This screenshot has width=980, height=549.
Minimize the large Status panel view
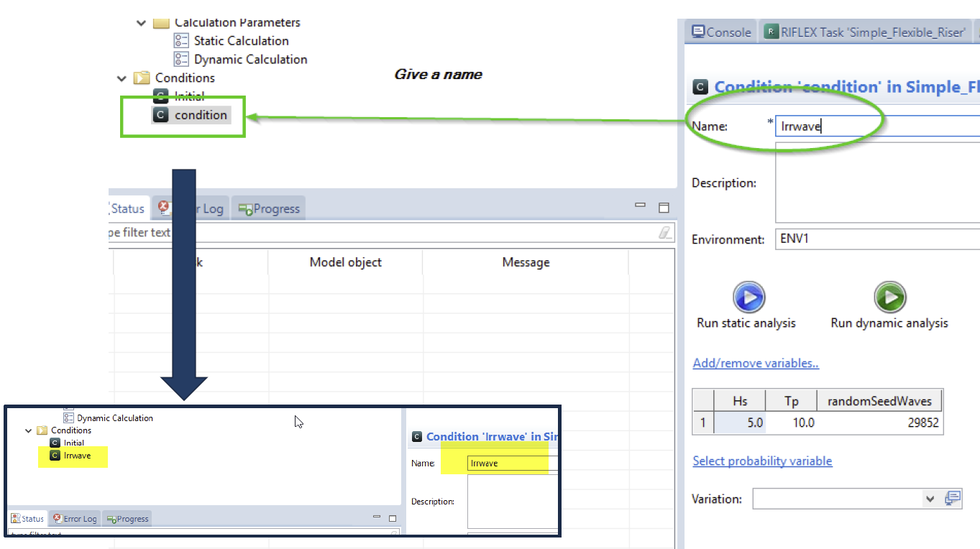(640, 206)
